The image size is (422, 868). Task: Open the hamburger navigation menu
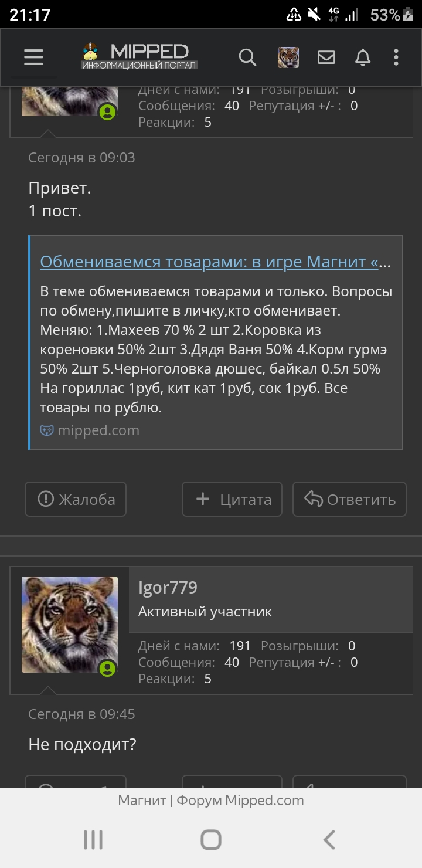point(33,57)
